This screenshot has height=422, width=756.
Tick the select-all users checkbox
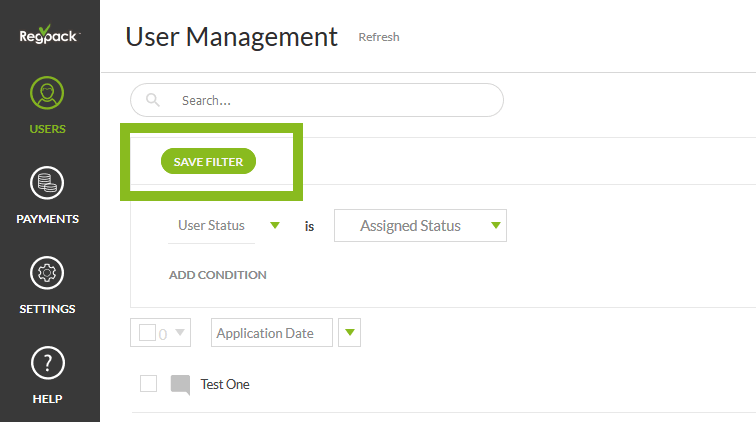(147, 333)
